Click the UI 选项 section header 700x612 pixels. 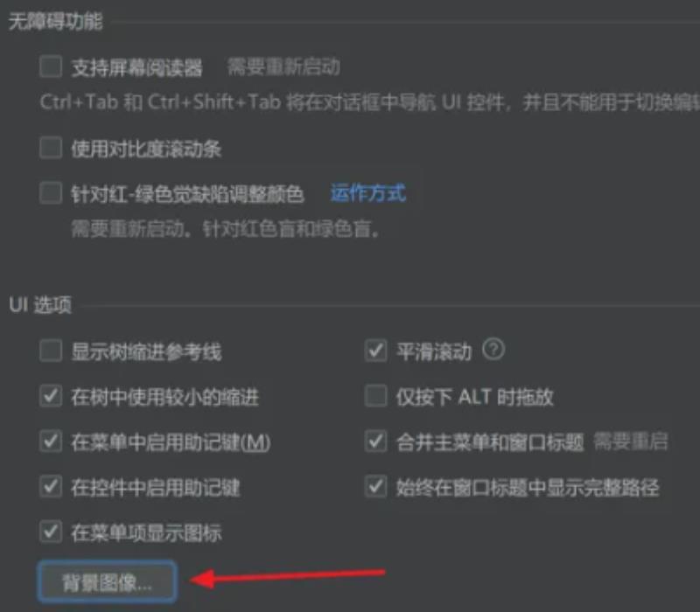tap(40, 305)
